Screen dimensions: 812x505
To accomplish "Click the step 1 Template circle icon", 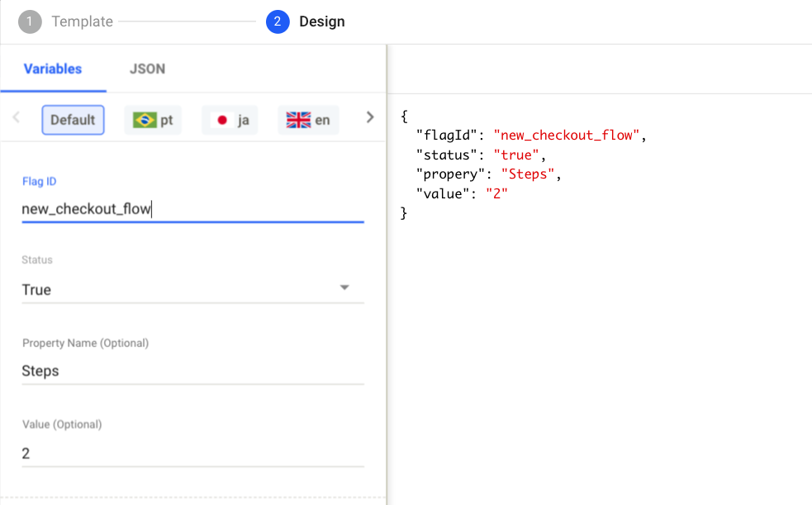I will (31, 21).
